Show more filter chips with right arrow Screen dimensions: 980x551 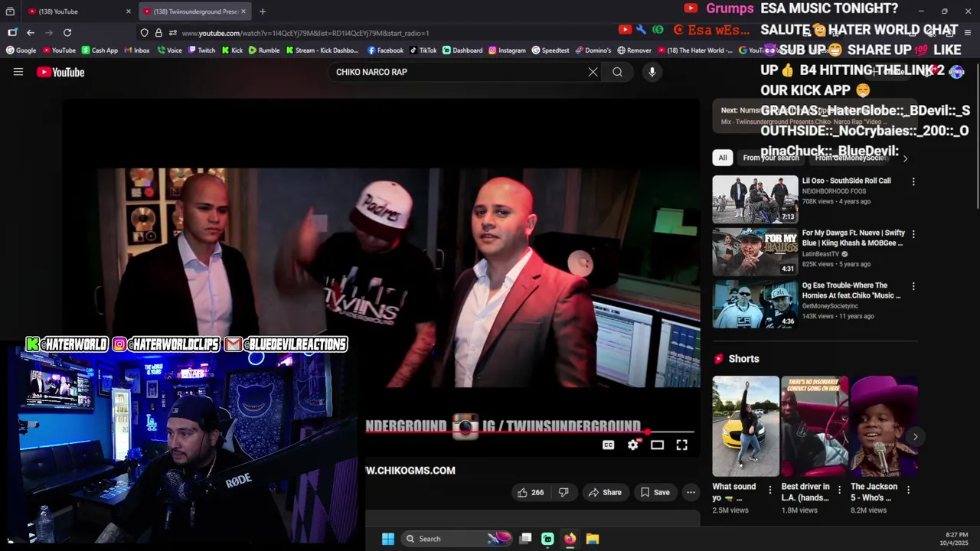pos(905,158)
